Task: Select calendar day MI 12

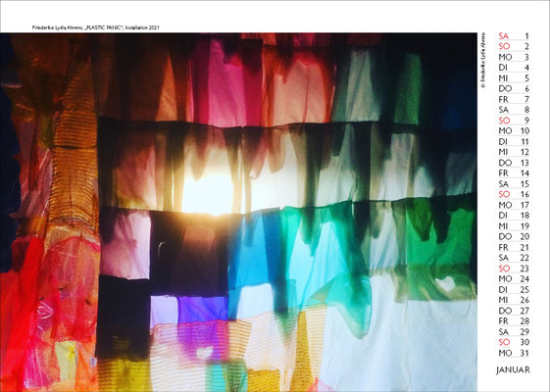Action: click(514, 152)
